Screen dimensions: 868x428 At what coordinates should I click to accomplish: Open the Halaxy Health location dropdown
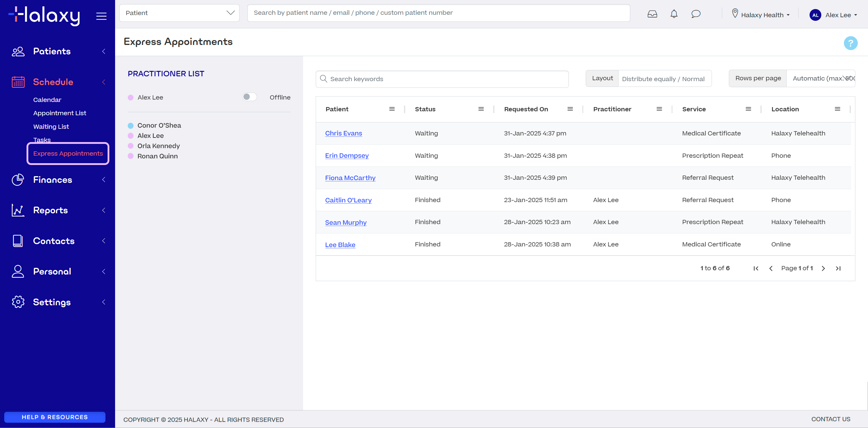point(761,15)
